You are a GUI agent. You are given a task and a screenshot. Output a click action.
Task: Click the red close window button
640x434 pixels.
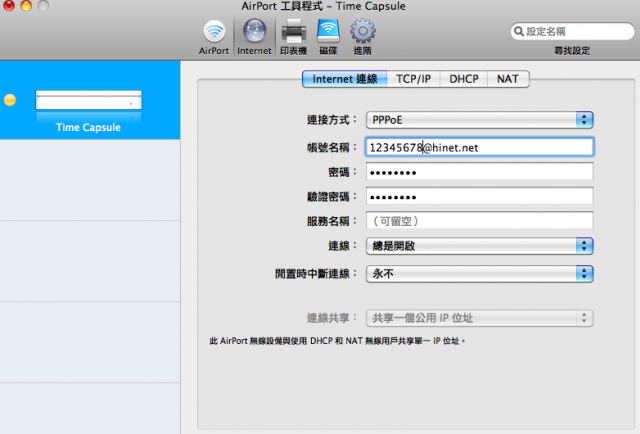(x=9, y=5)
